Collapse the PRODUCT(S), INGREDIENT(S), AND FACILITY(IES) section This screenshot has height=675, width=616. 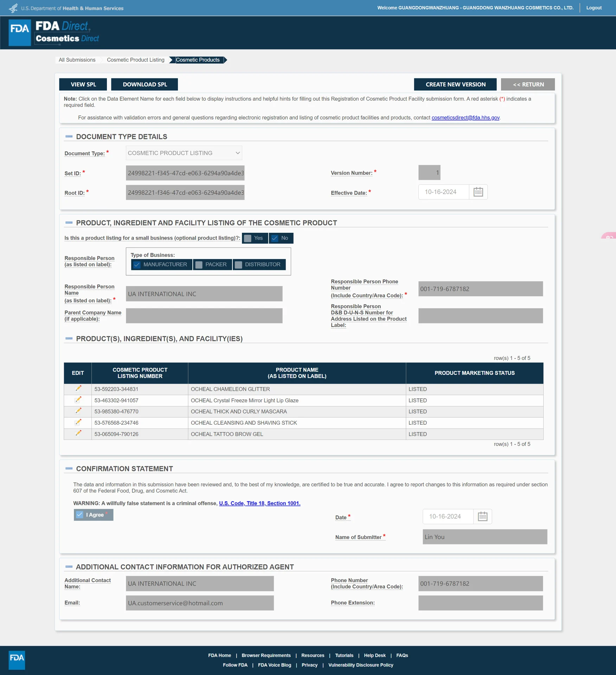tap(69, 339)
